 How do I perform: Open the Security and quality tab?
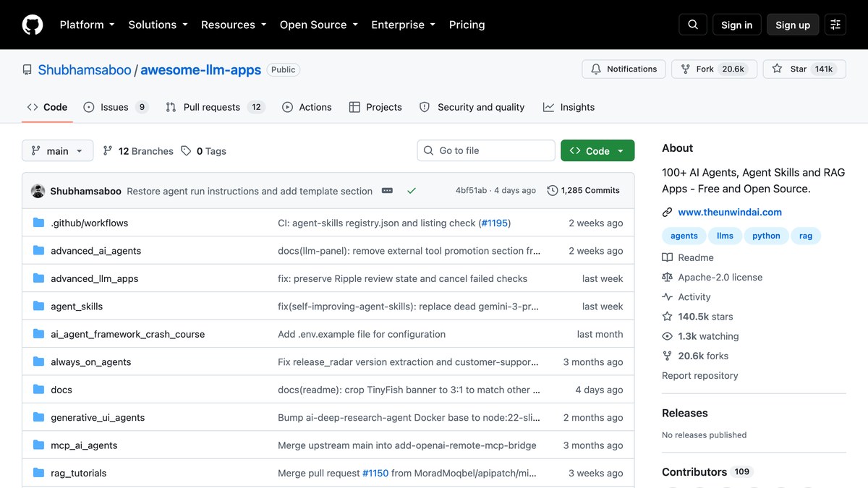[x=472, y=107]
